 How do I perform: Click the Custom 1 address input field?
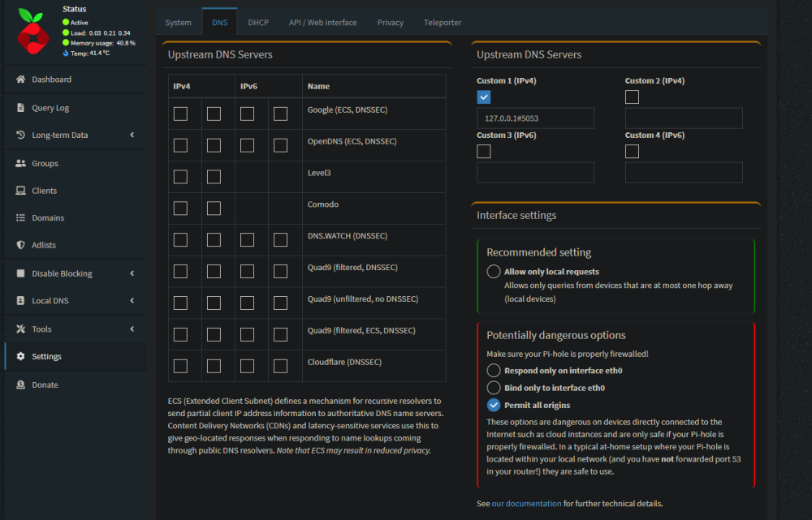[x=535, y=118]
